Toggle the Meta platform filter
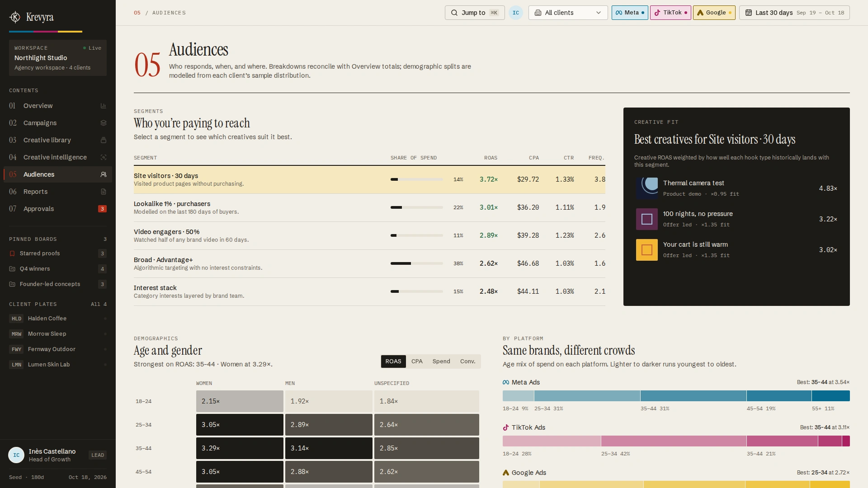This screenshot has height=488, width=868. pyautogui.click(x=630, y=13)
